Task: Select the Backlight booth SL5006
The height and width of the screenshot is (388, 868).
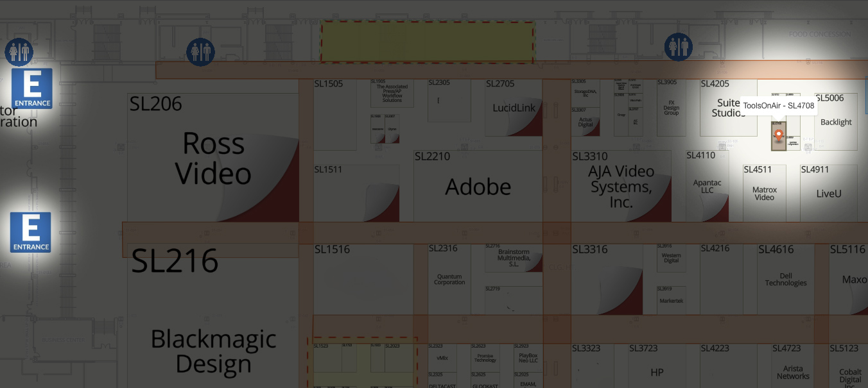Action: click(836, 122)
